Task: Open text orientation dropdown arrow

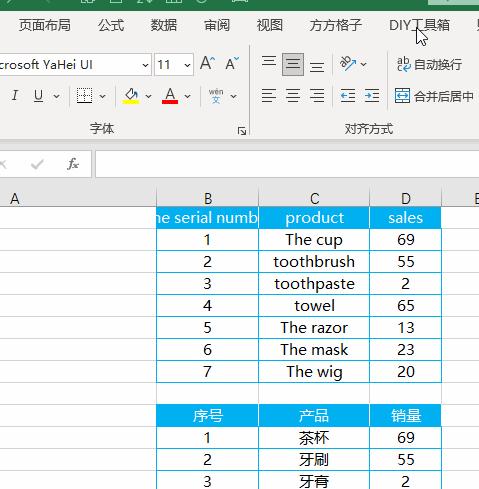Action: tap(364, 64)
